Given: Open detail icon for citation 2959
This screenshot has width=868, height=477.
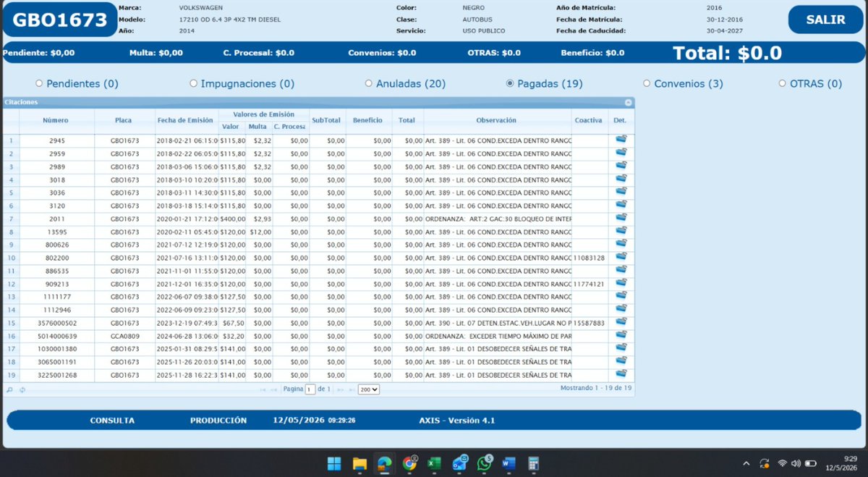Looking at the screenshot, I should click(621, 153).
